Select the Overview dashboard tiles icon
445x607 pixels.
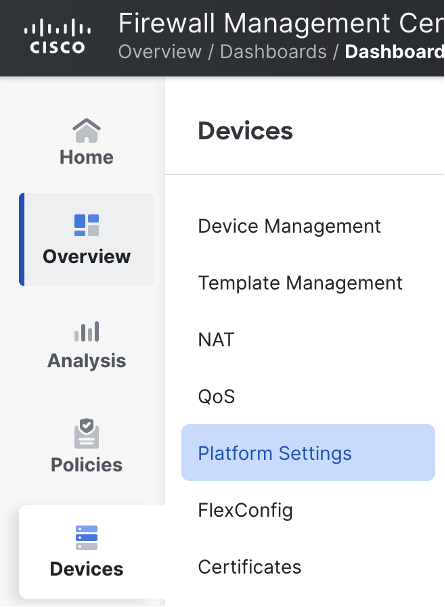87,225
